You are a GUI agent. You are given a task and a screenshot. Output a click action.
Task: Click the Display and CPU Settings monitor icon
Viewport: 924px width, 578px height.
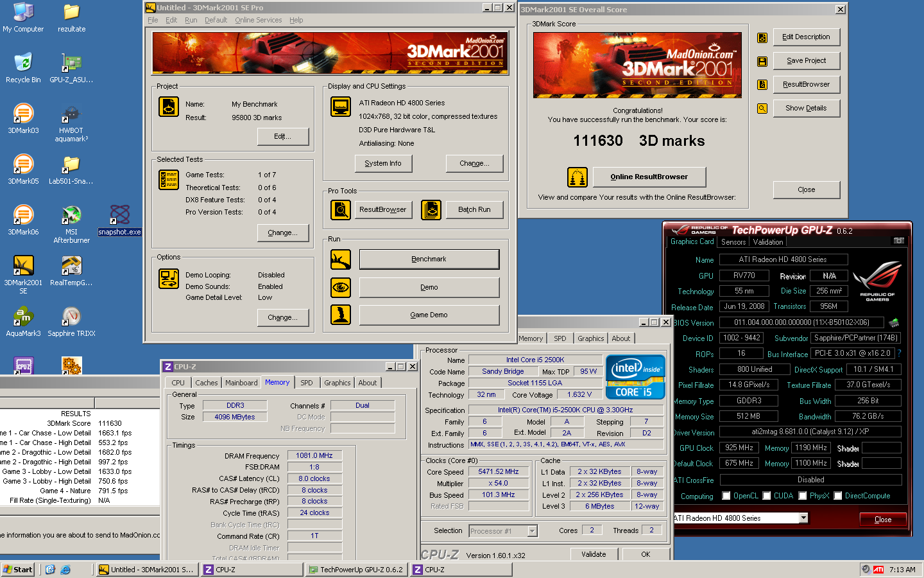[341, 107]
